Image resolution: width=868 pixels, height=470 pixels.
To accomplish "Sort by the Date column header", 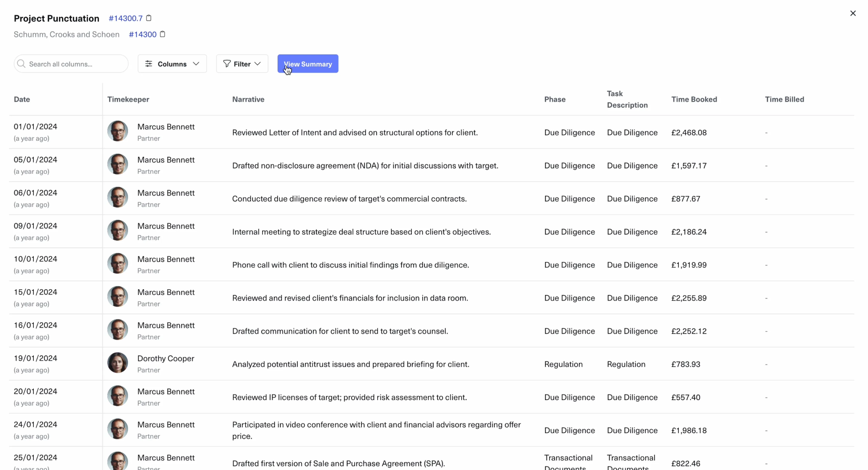I will coord(22,99).
